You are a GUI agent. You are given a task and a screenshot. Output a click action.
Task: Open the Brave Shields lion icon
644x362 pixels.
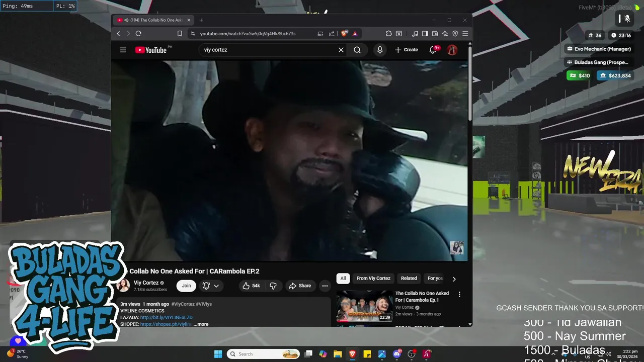tap(344, 34)
